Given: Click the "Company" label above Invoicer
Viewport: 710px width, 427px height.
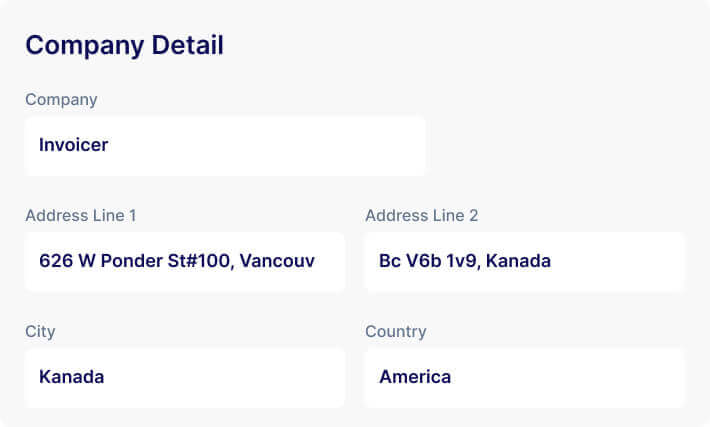Looking at the screenshot, I should [x=61, y=99].
